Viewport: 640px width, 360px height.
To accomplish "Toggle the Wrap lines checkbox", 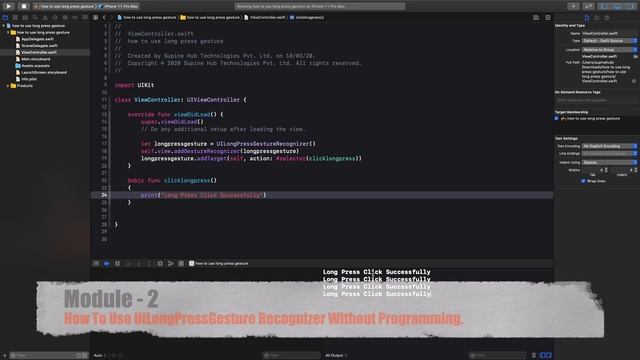I will click(x=583, y=181).
